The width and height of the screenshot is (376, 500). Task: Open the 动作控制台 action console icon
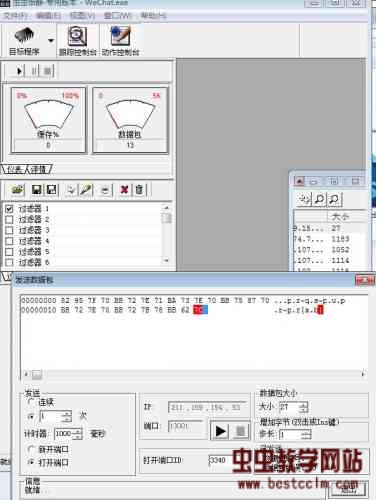pos(120,36)
